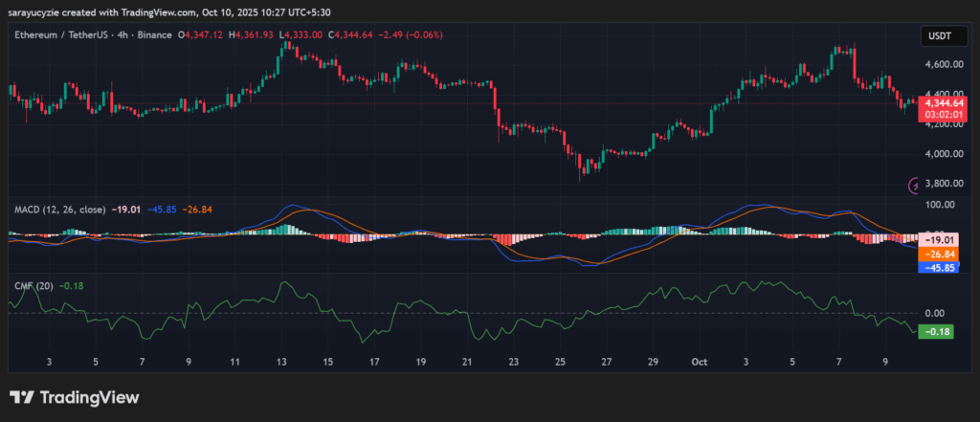
Task: Click the 4,600.00 price scale level
Action: (x=942, y=65)
